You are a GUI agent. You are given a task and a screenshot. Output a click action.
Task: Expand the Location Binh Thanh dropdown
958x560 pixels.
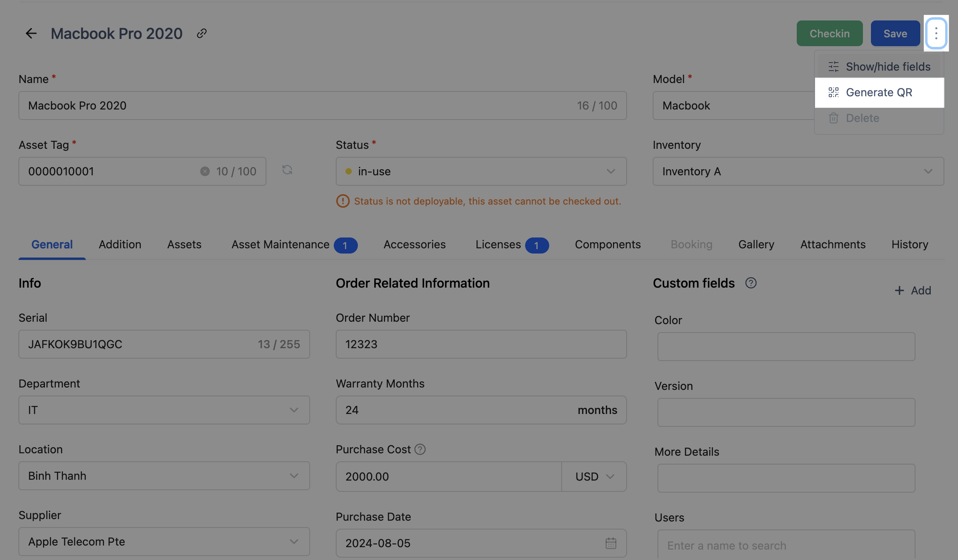pyautogui.click(x=164, y=476)
